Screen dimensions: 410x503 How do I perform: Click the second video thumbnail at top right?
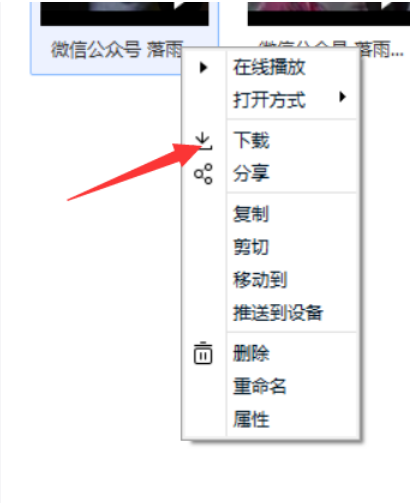click(328, 13)
